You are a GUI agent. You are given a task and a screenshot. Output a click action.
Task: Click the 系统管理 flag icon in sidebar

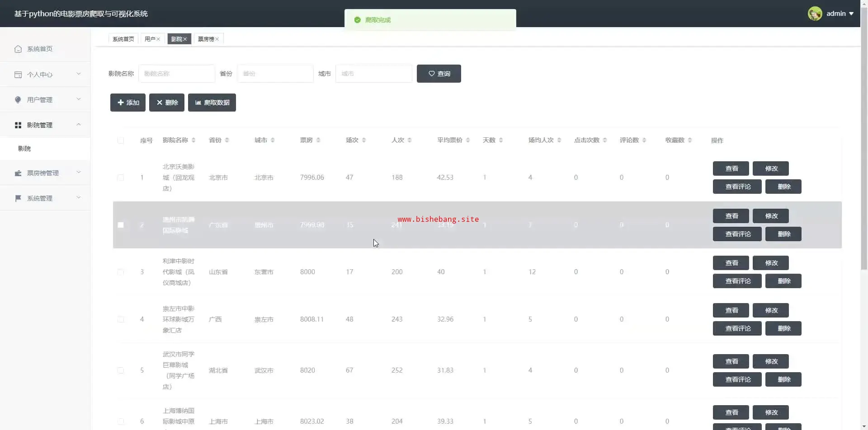[x=18, y=198]
